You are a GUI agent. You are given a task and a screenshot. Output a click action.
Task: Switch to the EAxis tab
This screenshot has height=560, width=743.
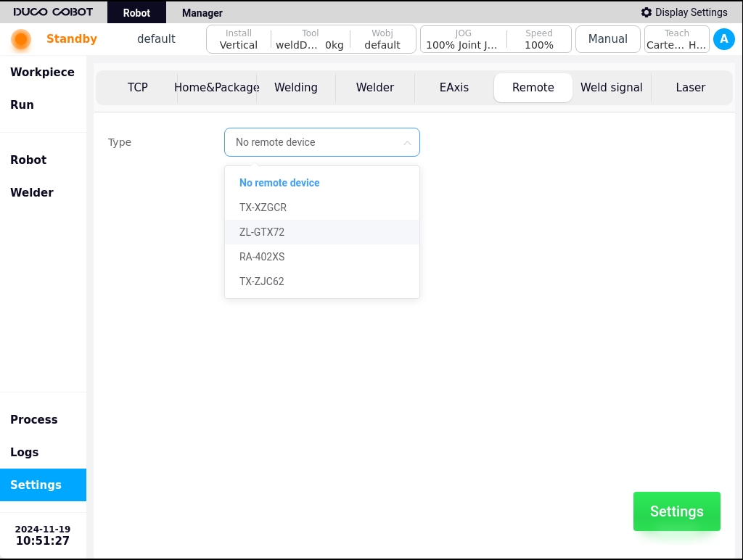454,88
